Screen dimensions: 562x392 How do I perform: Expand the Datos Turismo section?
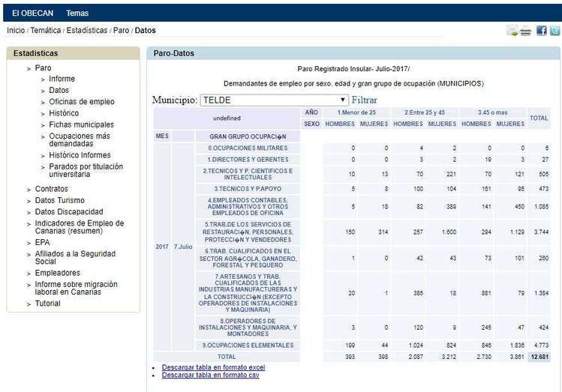(x=59, y=200)
